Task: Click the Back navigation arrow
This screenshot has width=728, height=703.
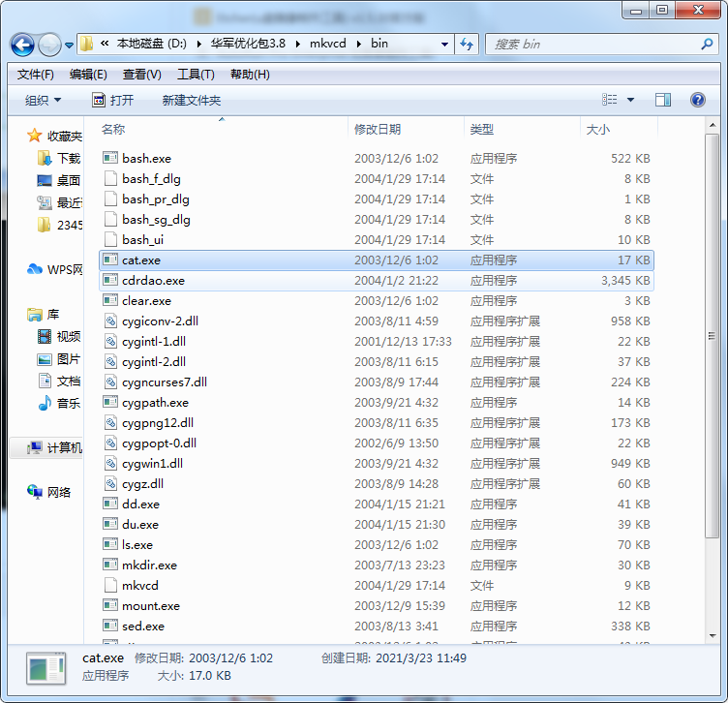Action: 22,45
